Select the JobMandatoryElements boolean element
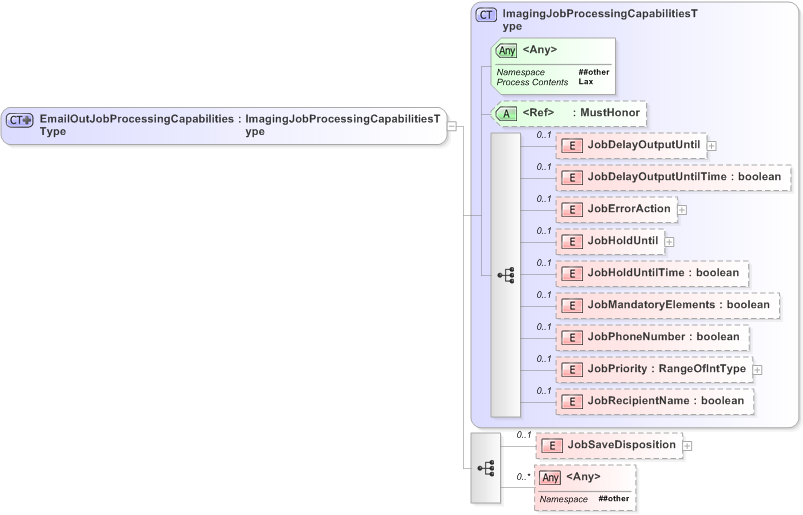 (x=678, y=305)
